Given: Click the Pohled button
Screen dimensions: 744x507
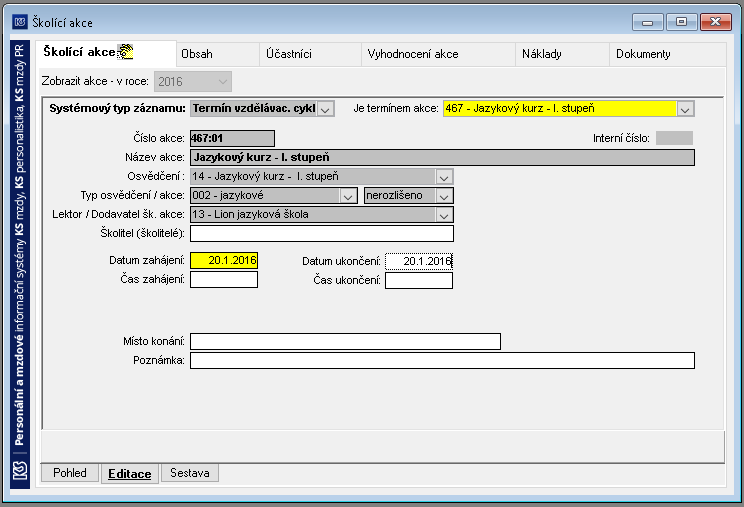Looking at the screenshot, I should click(x=70, y=473).
